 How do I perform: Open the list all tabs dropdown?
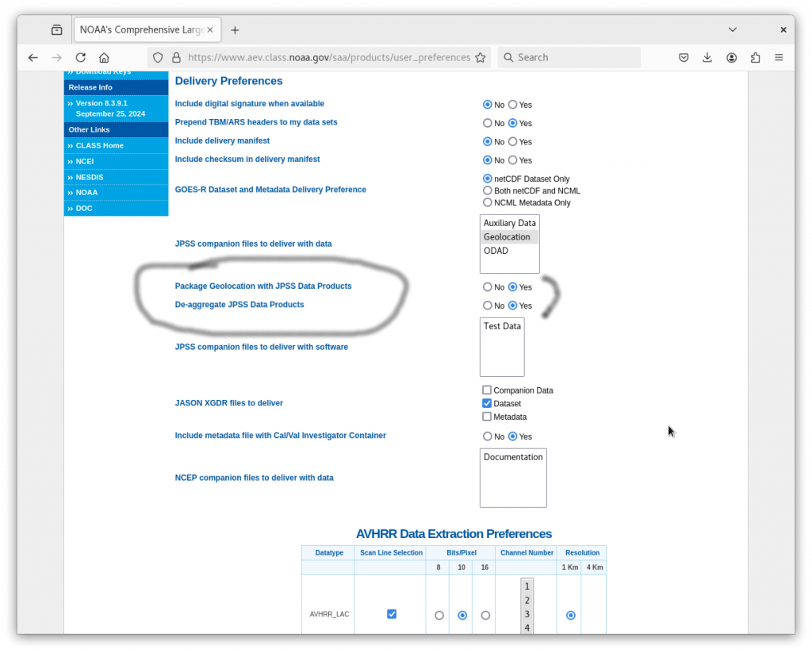[732, 29]
